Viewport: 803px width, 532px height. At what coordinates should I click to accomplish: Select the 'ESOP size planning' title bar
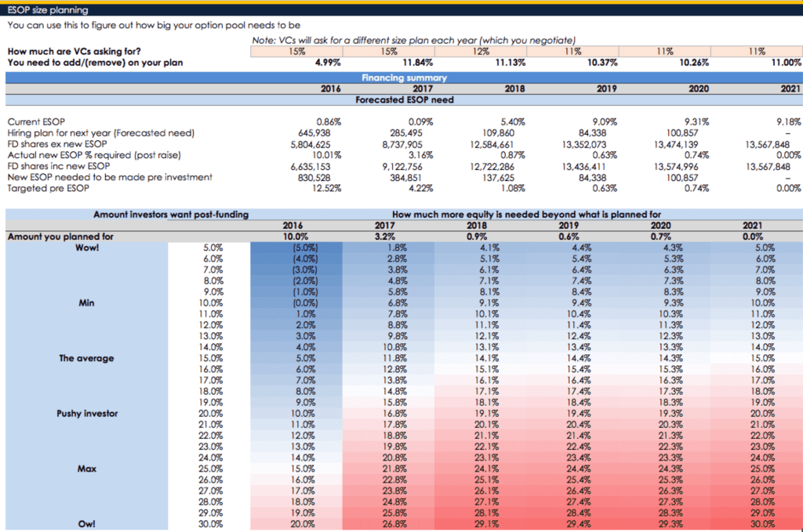coord(47,9)
